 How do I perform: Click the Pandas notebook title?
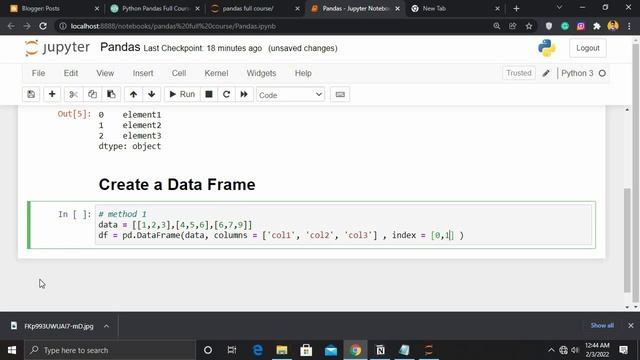pyautogui.click(x=120, y=47)
